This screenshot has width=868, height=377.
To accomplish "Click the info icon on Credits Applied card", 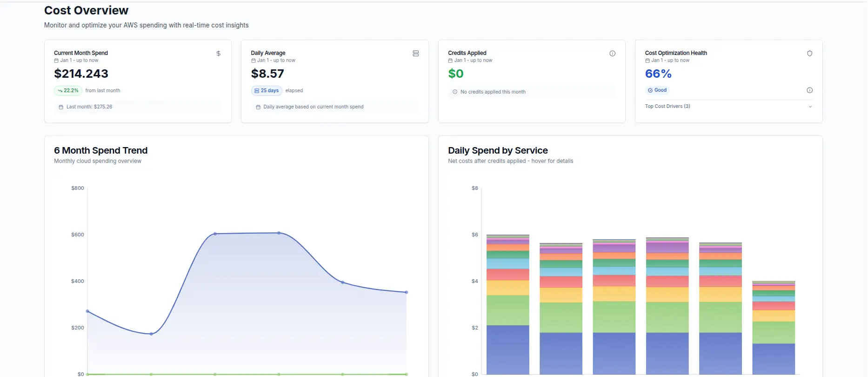I will (x=612, y=54).
